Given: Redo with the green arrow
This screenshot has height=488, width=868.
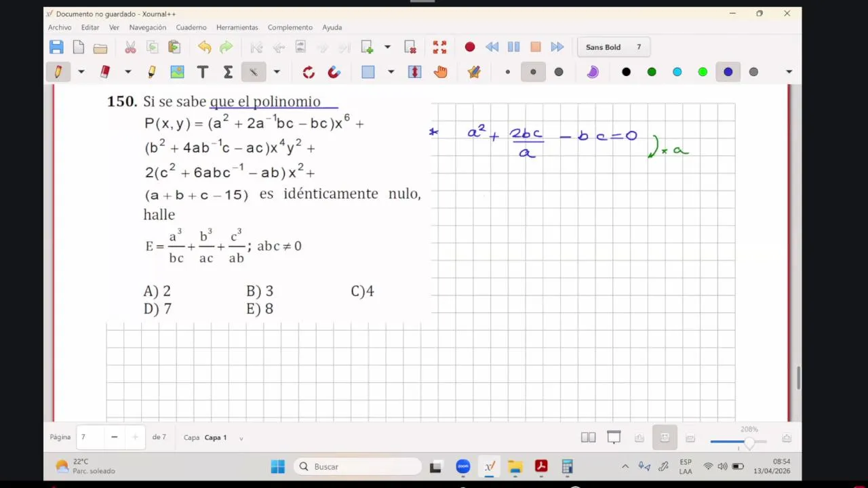Looking at the screenshot, I should click(226, 47).
